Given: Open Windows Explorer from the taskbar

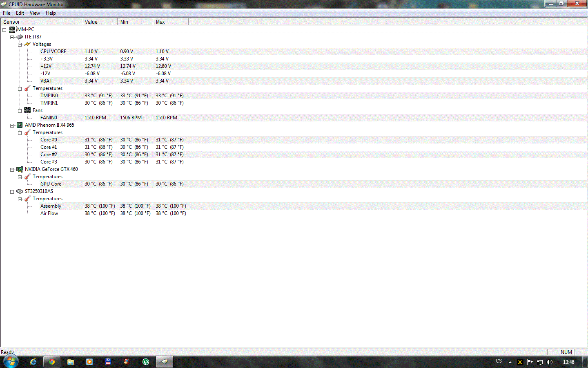Looking at the screenshot, I should click(x=71, y=362).
